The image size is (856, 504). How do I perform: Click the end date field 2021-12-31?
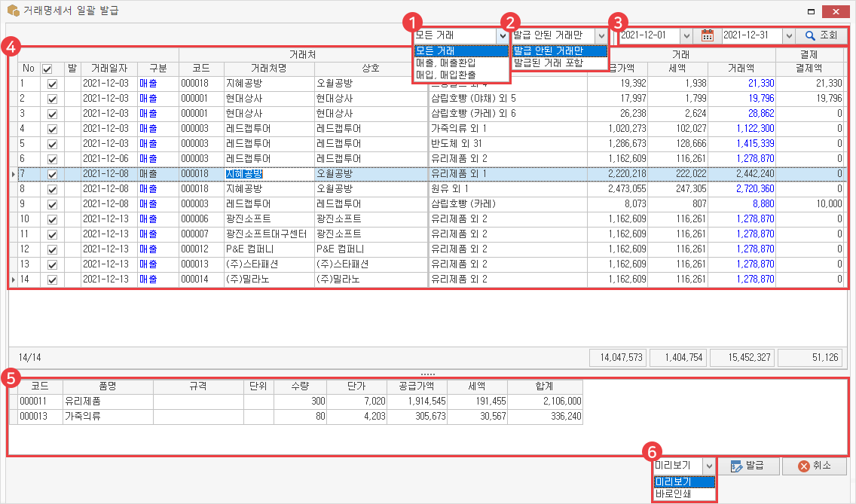click(x=752, y=35)
